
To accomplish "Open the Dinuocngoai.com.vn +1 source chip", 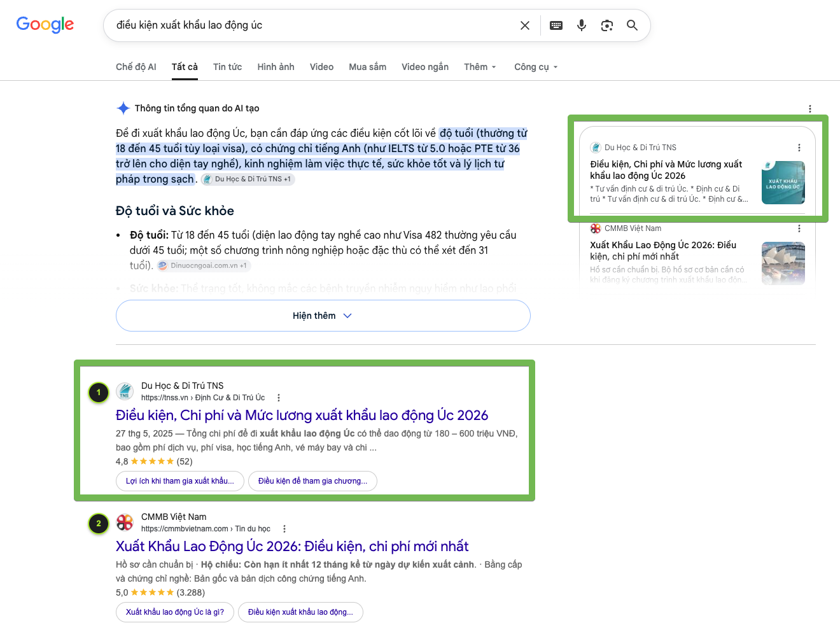I will [x=204, y=266].
